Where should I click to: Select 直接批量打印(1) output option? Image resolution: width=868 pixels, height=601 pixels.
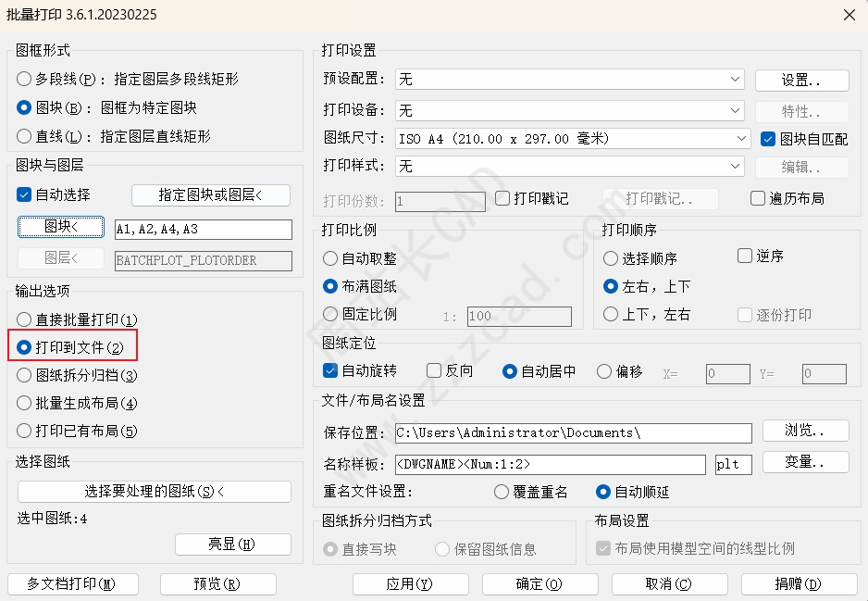tap(25, 319)
